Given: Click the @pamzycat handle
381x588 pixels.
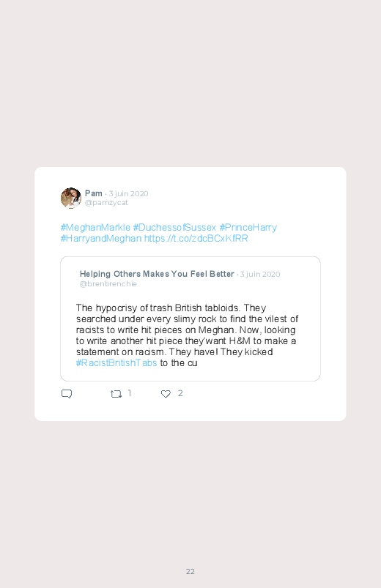Looking at the screenshot, I should point(106,203).
